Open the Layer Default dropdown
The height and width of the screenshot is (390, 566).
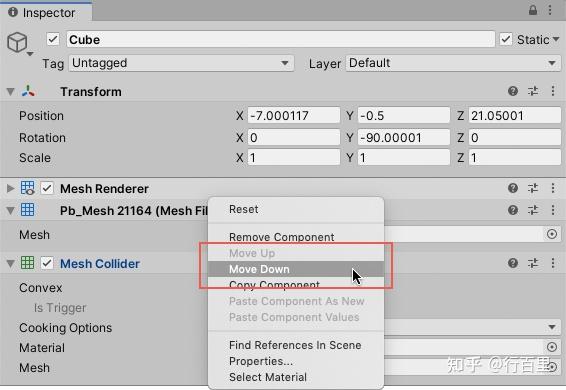click(x=453, y=63)
